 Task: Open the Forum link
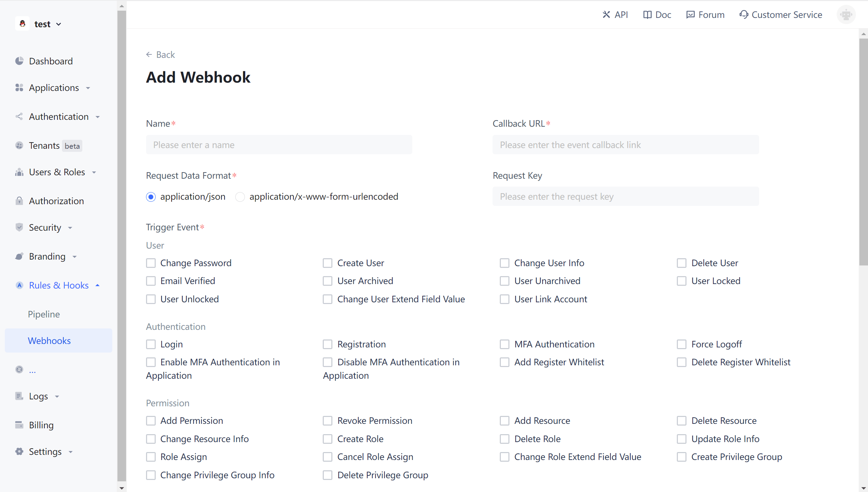tap(705, 14)
